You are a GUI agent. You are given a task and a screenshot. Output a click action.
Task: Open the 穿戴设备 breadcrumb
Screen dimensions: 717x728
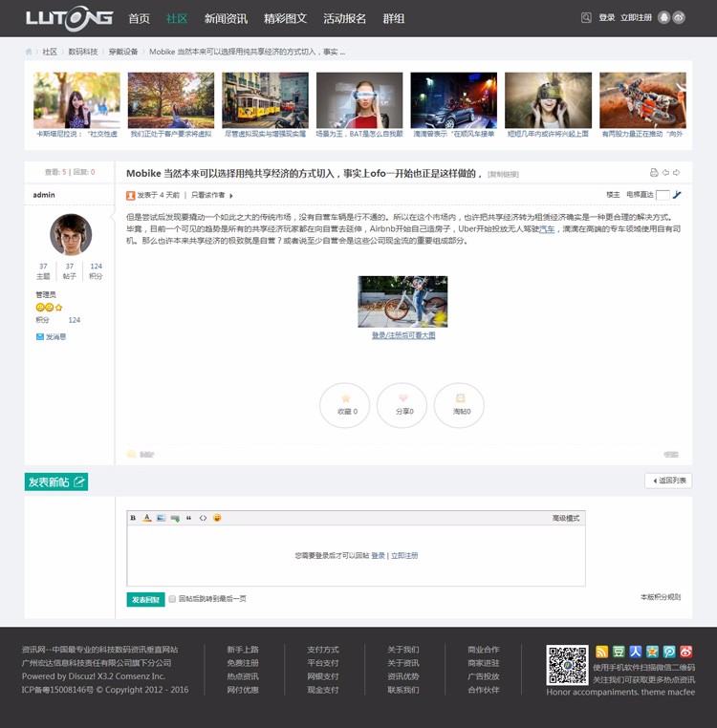point(123,52)
